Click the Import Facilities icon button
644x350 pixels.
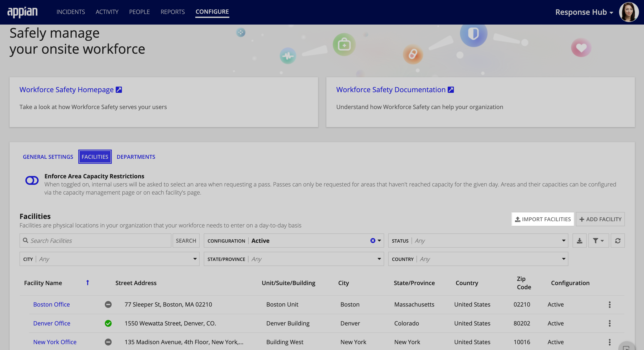pyautogui.click(x=517, y=219)
